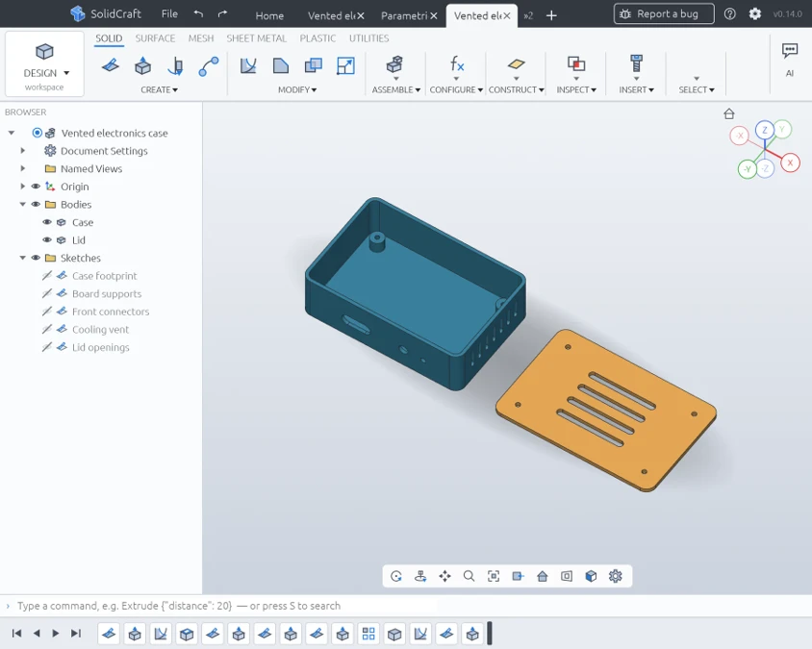The height and width of the screenshot is (649, 812).
Task: Collapse the Bodies folder
Action: [23, 205]
